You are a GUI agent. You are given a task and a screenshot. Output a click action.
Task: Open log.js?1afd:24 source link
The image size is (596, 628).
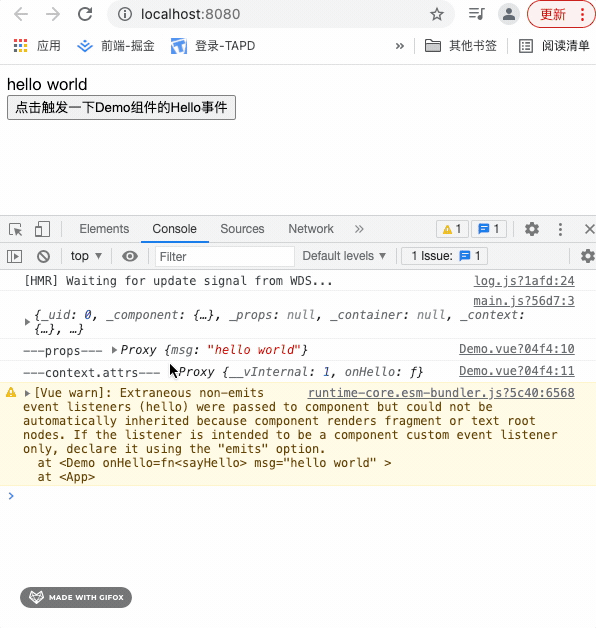pyautogui.click(x=524, y=281)
